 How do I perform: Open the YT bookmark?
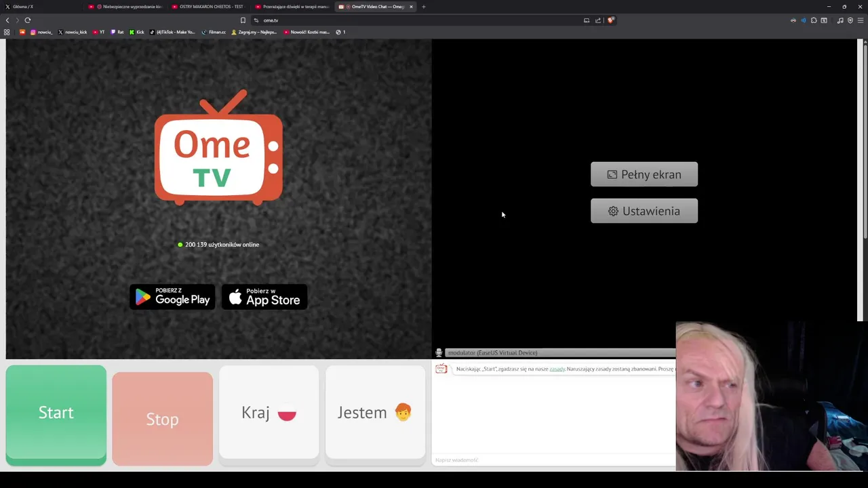(x=98, y=32)
